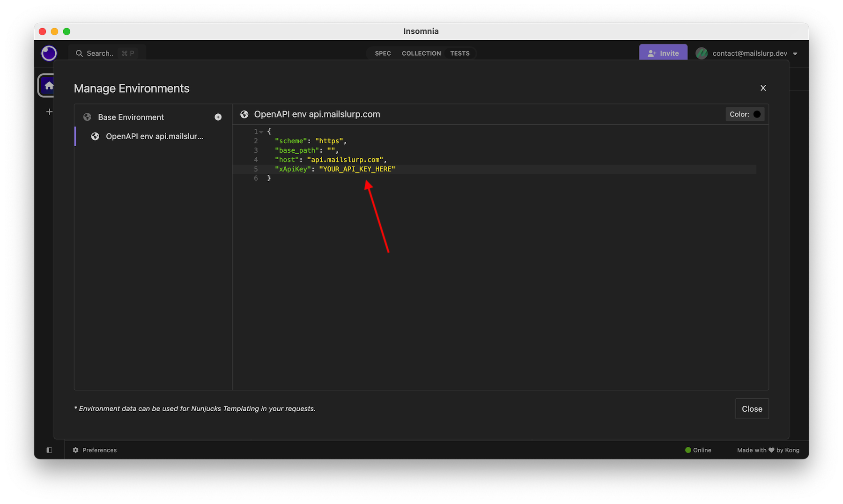Open the Search field
This screenshot has height=504, width=843.
click(107, 53)
